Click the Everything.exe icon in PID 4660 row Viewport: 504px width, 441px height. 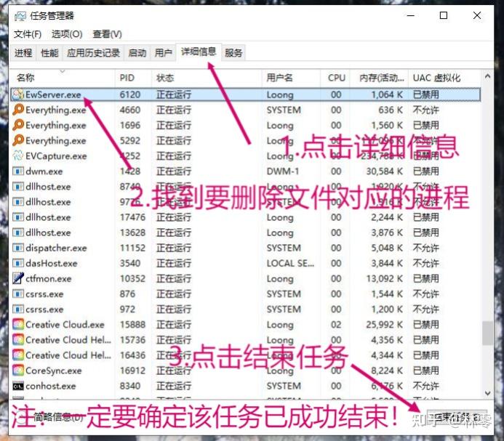tap(18, 110)
